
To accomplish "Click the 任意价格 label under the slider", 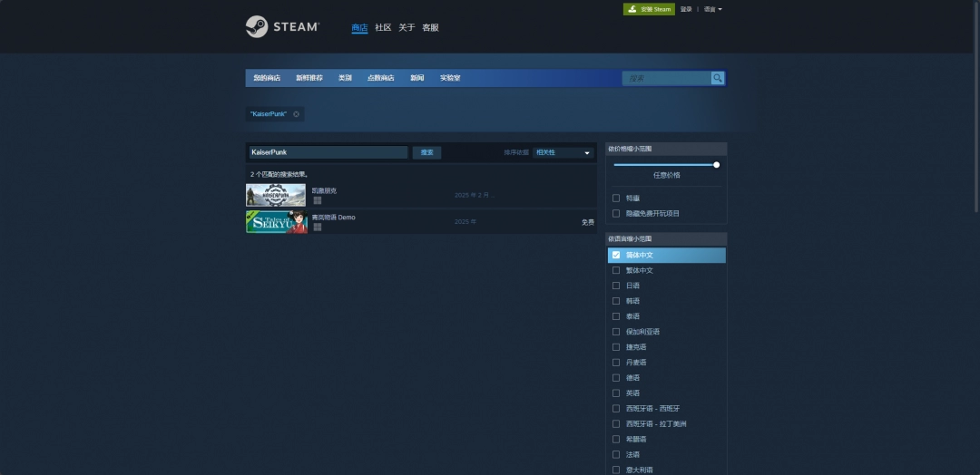I will tap(666, 175).
